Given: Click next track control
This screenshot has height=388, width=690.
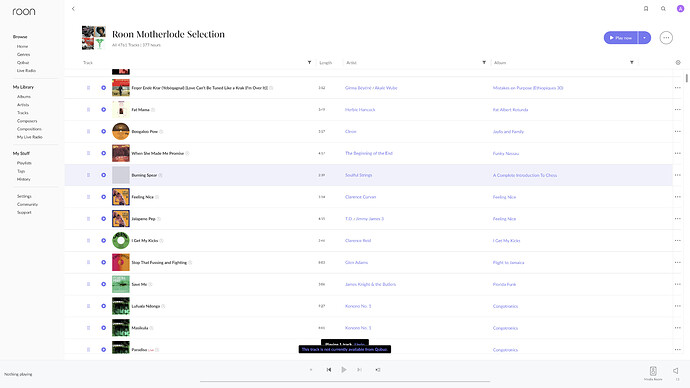Looking at the screenshot, I should click(x=359, y=370).
